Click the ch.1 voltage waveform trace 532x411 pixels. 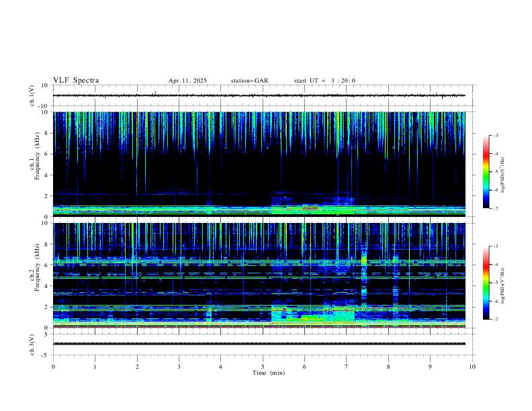(x=259, y=95)
